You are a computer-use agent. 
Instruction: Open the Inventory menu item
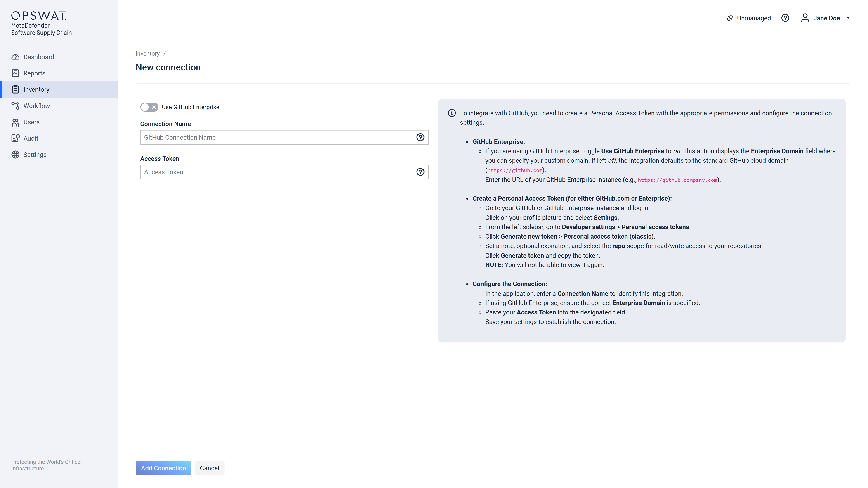point(36,90)
